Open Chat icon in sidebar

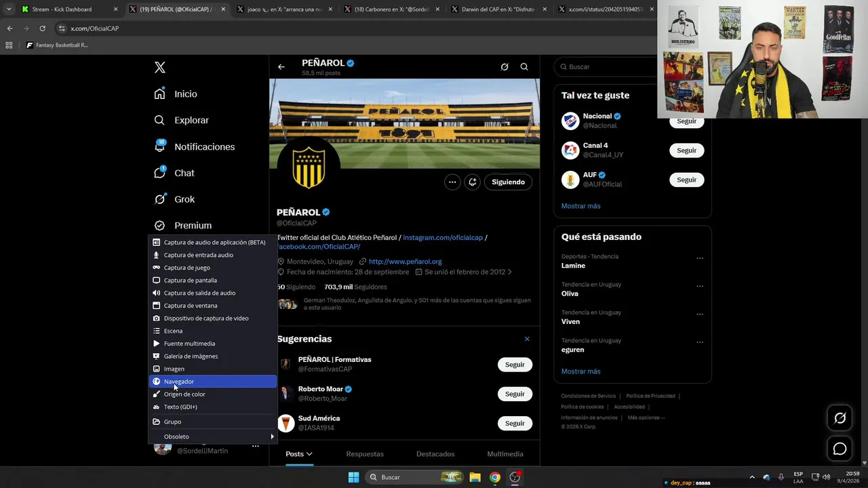[x=159, y=173]
